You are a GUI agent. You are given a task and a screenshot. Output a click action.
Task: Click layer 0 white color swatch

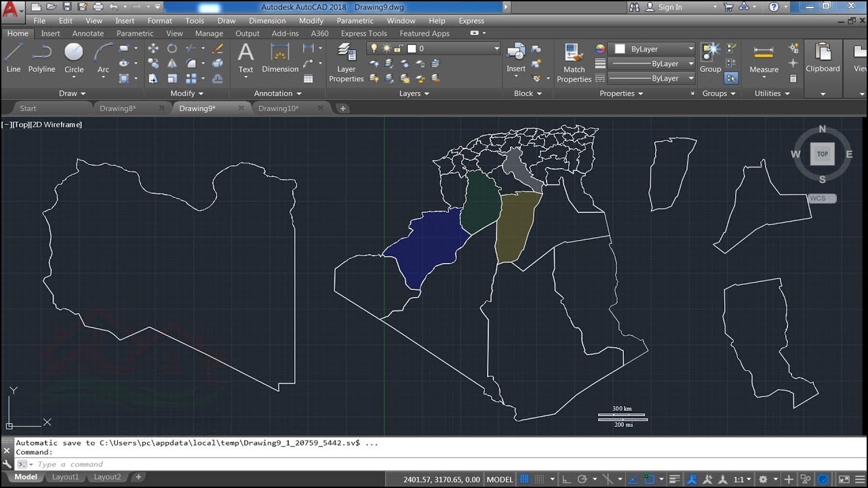click(411, 49)
